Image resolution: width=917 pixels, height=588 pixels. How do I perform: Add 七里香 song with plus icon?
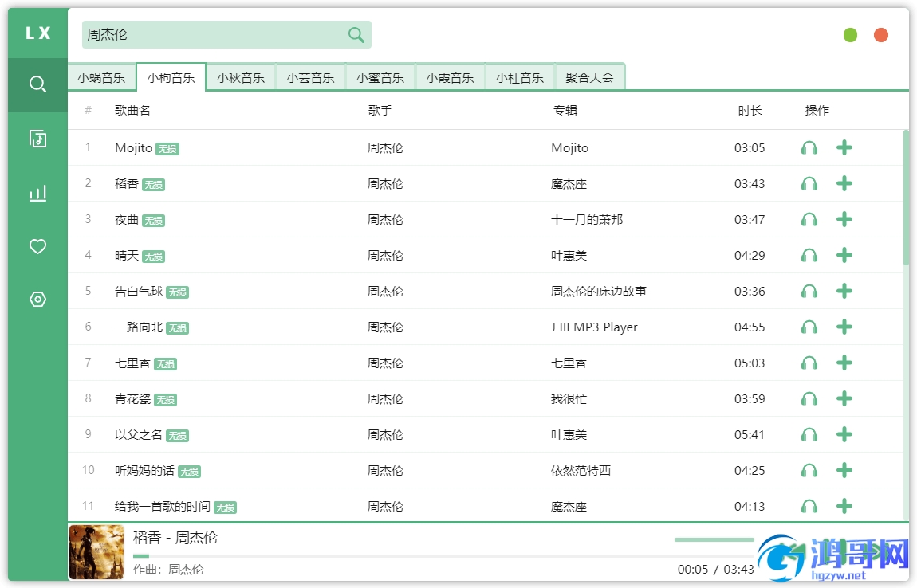click(x=844, y=363)
